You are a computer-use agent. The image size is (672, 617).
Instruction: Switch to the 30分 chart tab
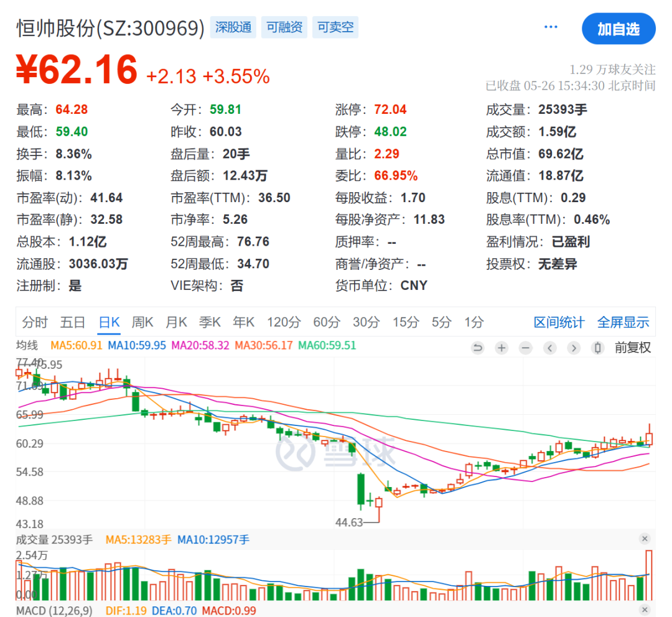click(x=366, y=322)
